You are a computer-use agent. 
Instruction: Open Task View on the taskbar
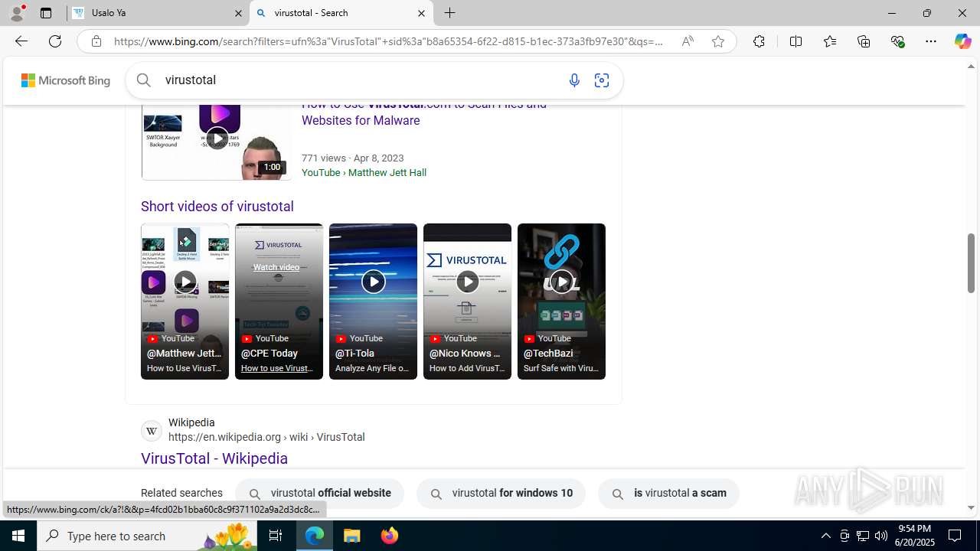276,536
